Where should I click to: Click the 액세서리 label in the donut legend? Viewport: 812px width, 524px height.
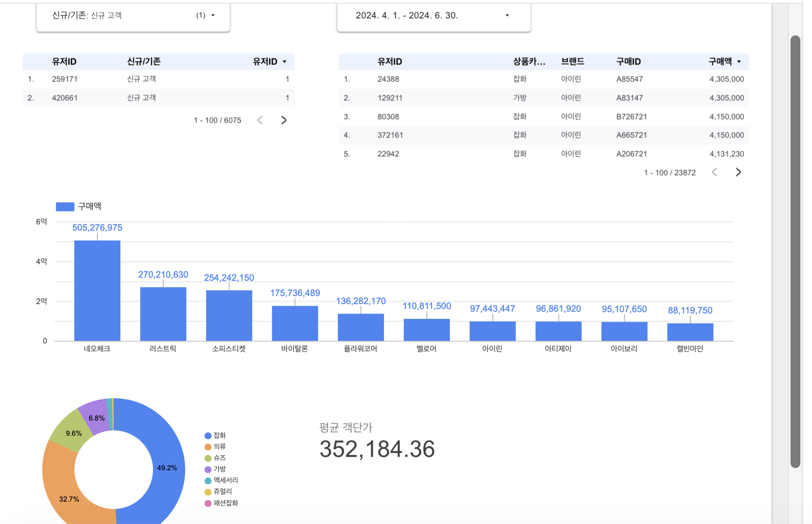(x=226, y=480)
